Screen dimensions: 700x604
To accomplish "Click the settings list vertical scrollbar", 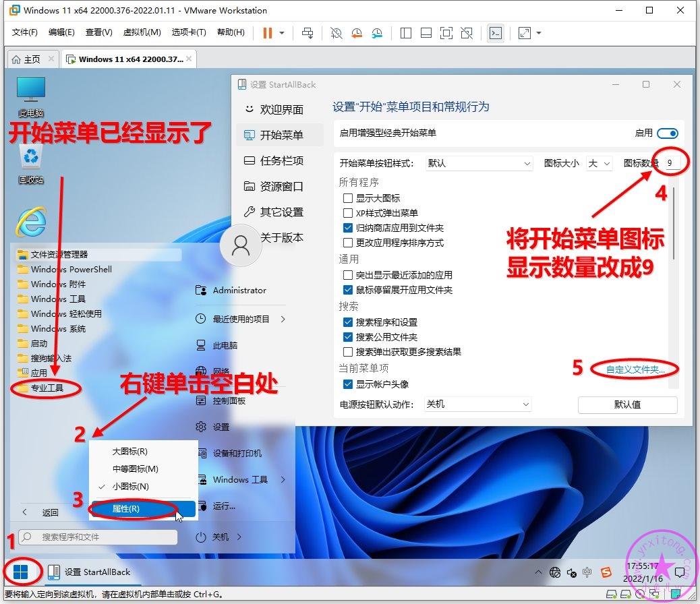I will 674,223.
